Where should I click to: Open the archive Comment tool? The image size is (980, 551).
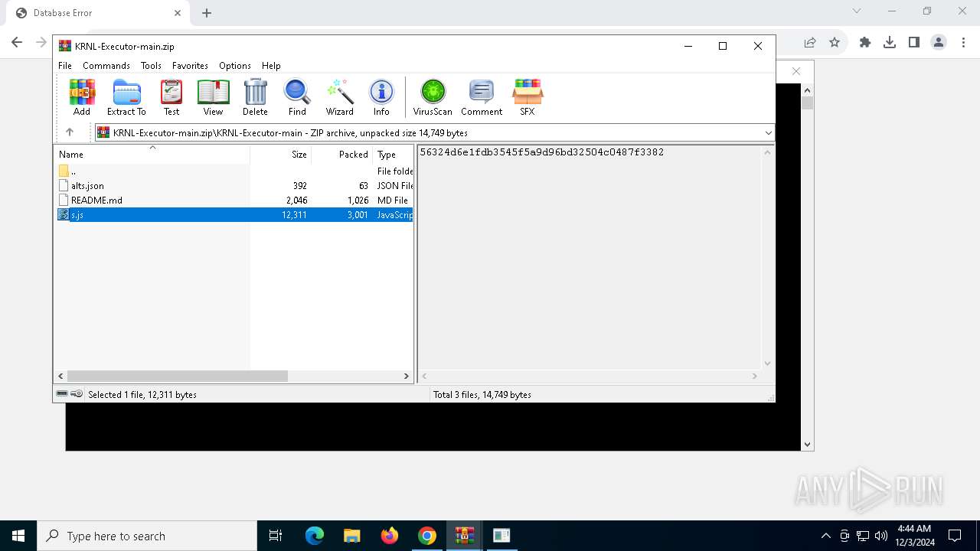tap(482, 97)
